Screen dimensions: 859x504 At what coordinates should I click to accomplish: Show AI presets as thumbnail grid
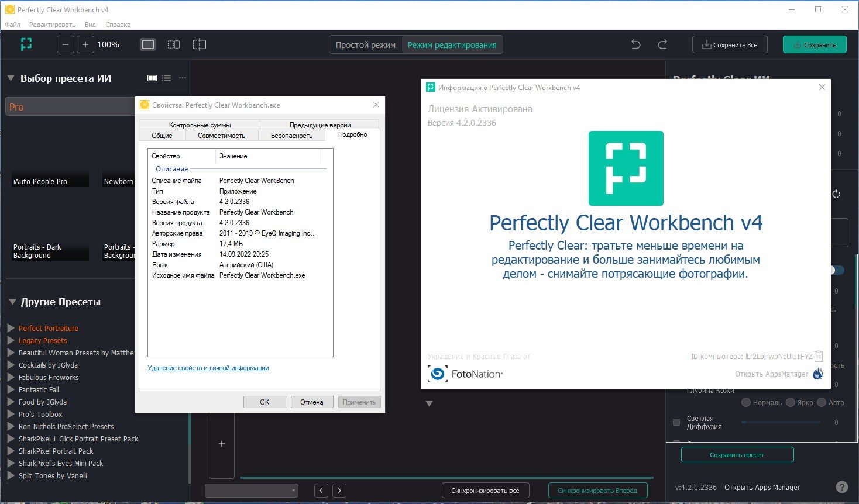point(152,78)
